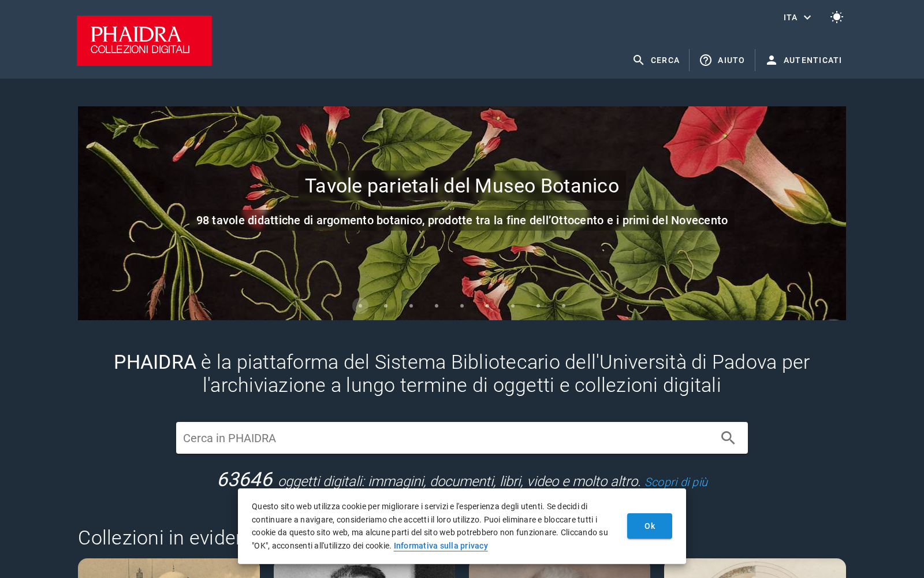924x578 pixels.
Task: Accept cookies with the Ok button
Action: 650,526
